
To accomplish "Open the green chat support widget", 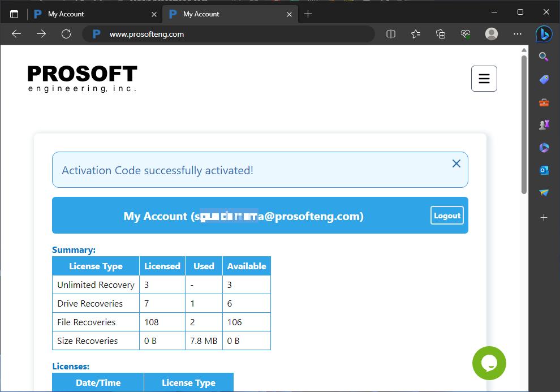I will pyautogui.click(x=489, y=363).
